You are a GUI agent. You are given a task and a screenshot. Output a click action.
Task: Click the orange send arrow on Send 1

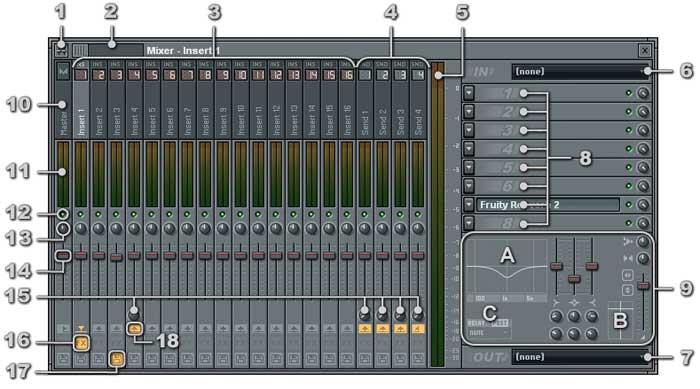365,329
